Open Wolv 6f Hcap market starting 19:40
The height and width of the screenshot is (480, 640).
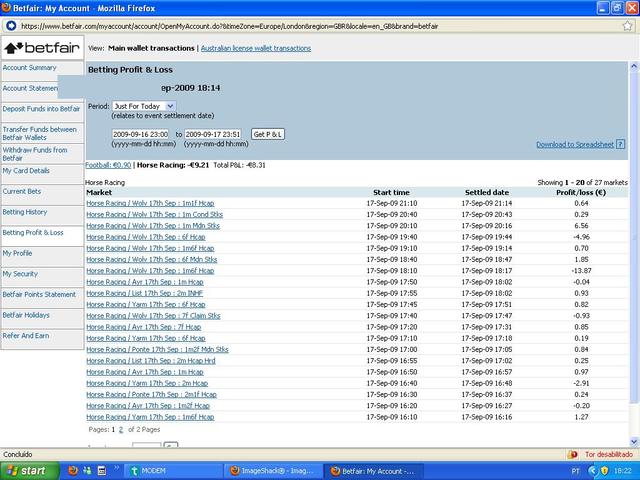click(x=146, y=237)
